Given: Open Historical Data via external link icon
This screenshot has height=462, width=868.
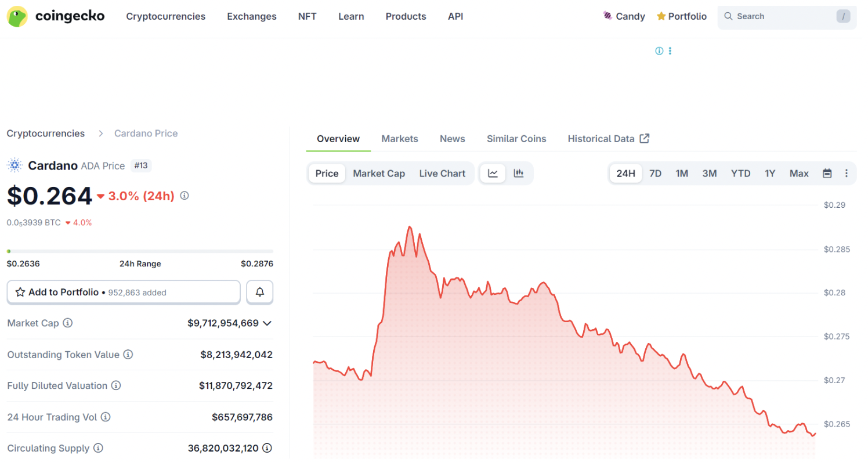Looking at the screenshot, I should click(644, 138).
